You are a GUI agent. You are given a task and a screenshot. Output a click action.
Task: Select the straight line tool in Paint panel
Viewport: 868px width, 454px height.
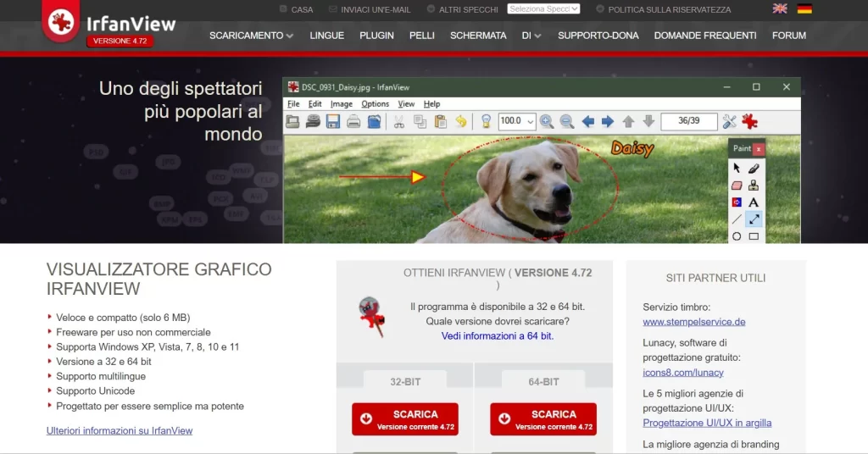point(737,219)
